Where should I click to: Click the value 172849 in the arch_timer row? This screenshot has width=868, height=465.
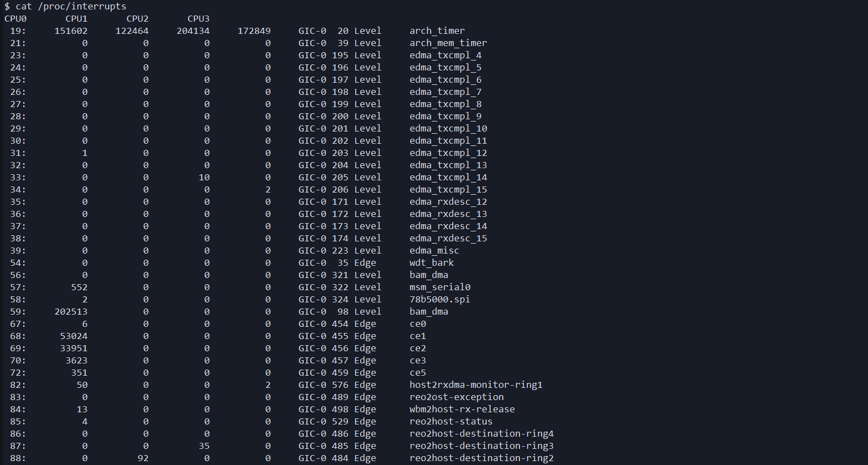254,31
